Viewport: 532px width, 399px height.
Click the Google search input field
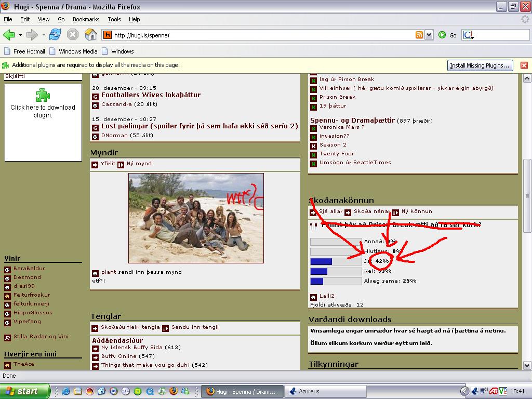tap(501, 35)
